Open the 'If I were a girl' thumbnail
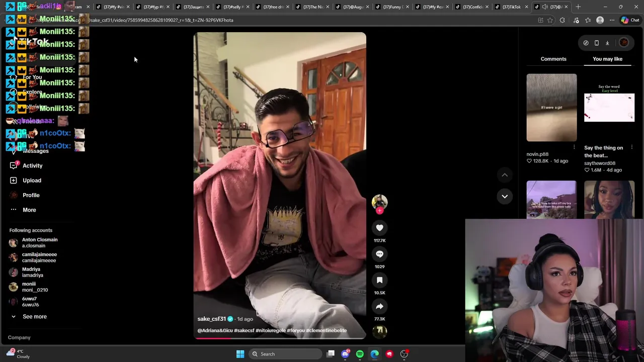The height and width of the screenshot is (362, 644). coord(551,108)
